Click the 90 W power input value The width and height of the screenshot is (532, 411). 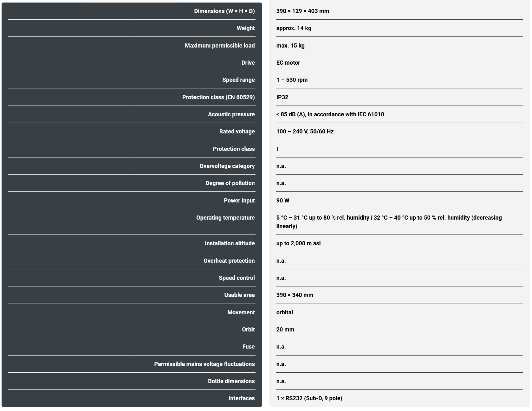pyautogui.click(x=282, y=201)
